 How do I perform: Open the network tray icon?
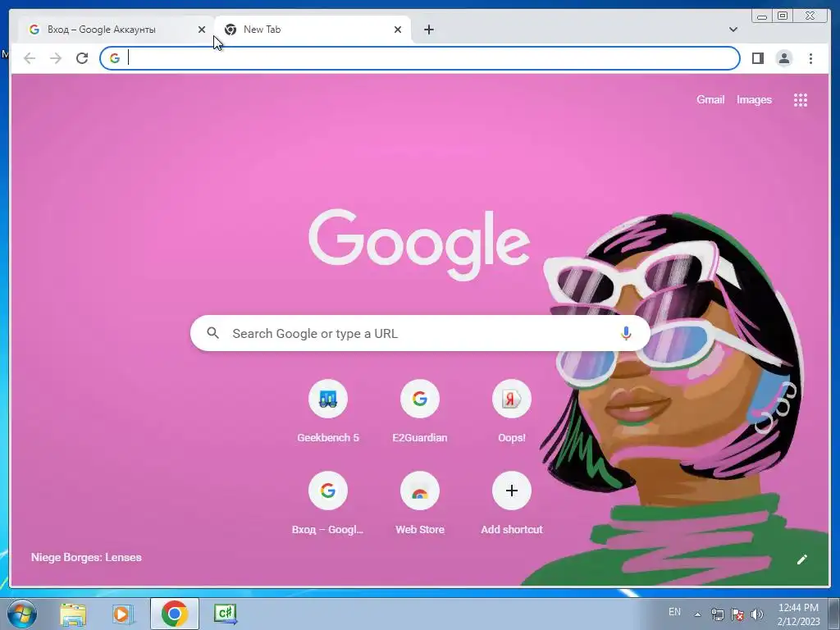(x=717, y=614)
